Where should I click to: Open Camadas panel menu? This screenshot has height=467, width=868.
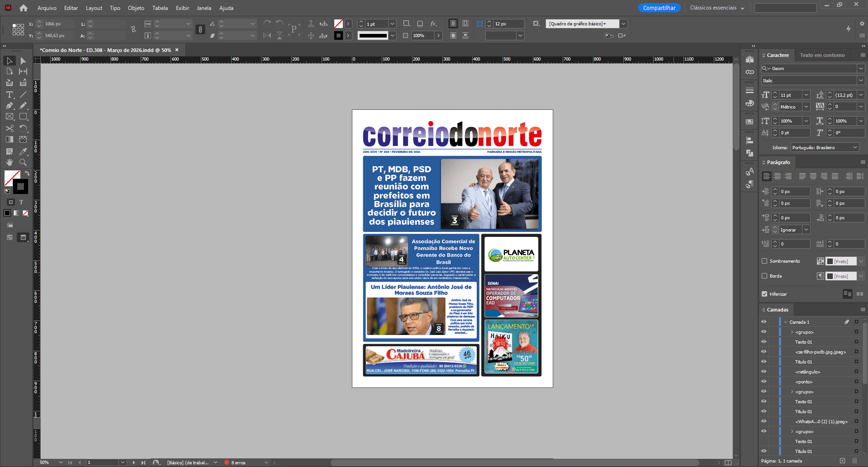coord(863,310)
